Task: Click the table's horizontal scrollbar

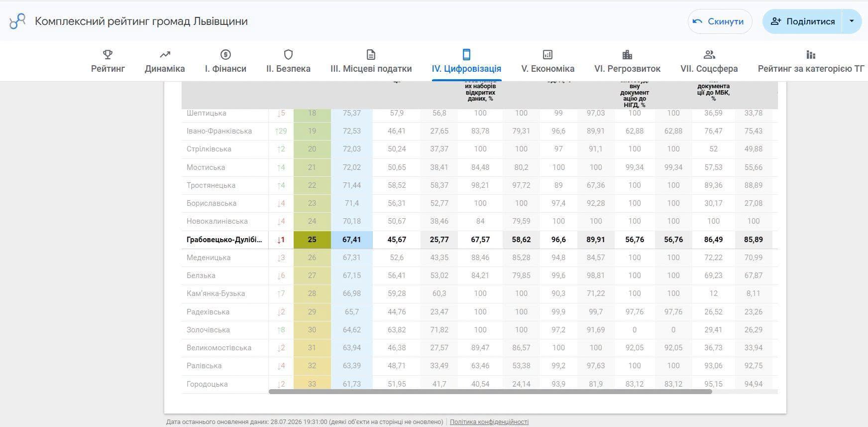Action: pos(490,392)
